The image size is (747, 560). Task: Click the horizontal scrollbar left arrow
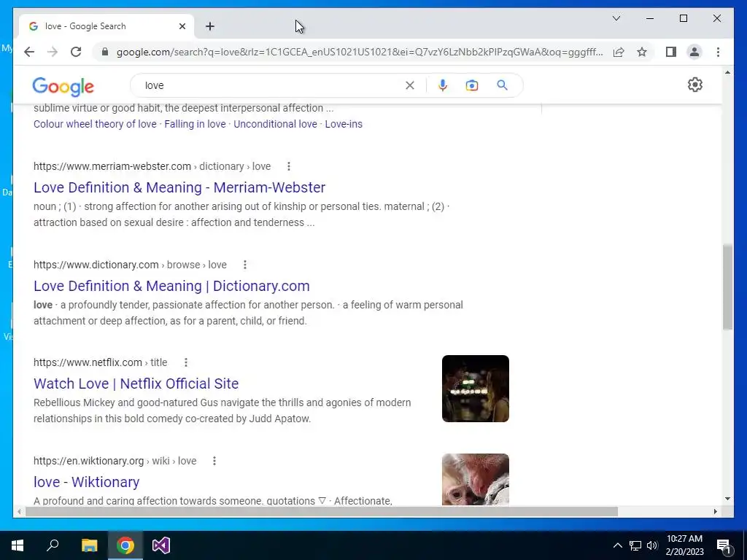[18, 511]
